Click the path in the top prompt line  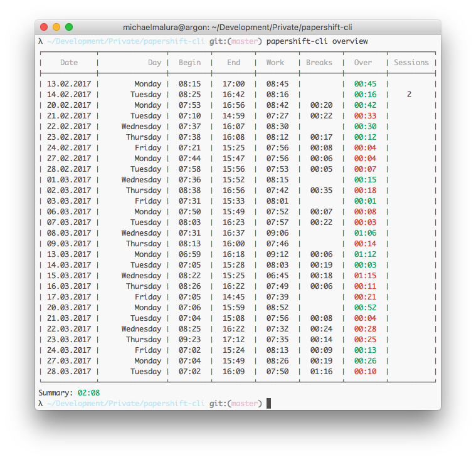click(x=125, y=41)
